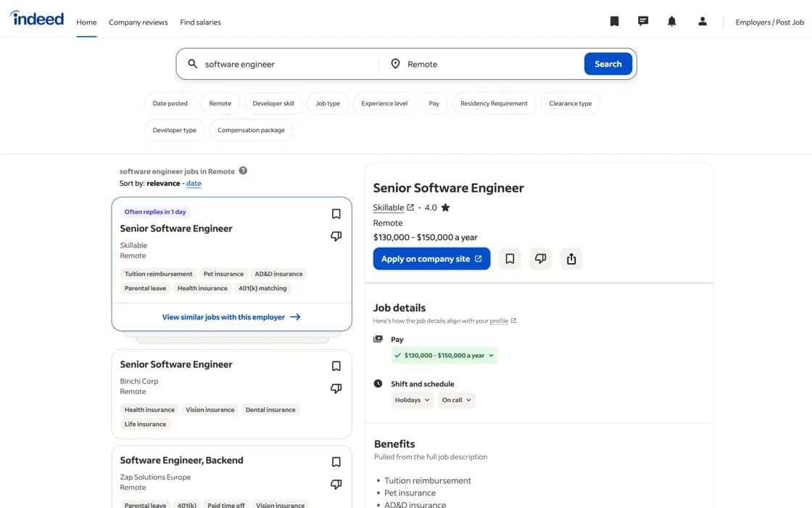
Task: Open Skillable Senior Software Engineer card title
Action: tap(176, 229)
